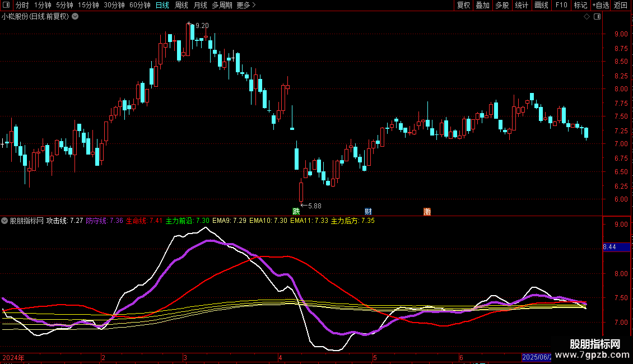The image size is (633, 364).
Task: Click the green 跌 event marker
Action: click(x=296, y=212)
